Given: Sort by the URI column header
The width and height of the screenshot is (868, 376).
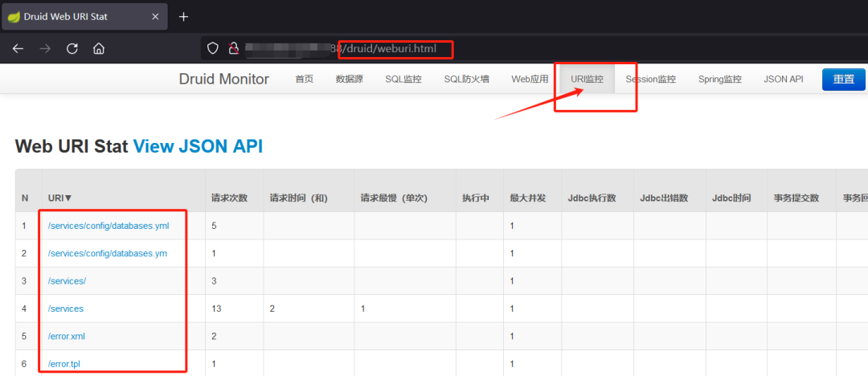Looking at the screenshot, I should 60,198.
